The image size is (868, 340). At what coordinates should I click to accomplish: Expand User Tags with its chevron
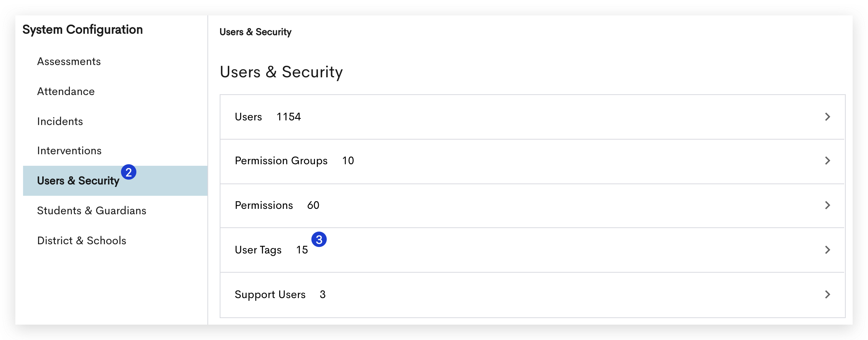[827, 250]
